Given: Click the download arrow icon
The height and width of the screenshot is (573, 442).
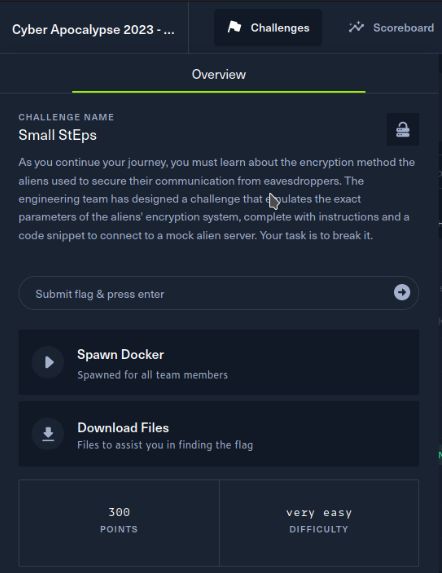Looking at the screenshot, I should point(48,434).
